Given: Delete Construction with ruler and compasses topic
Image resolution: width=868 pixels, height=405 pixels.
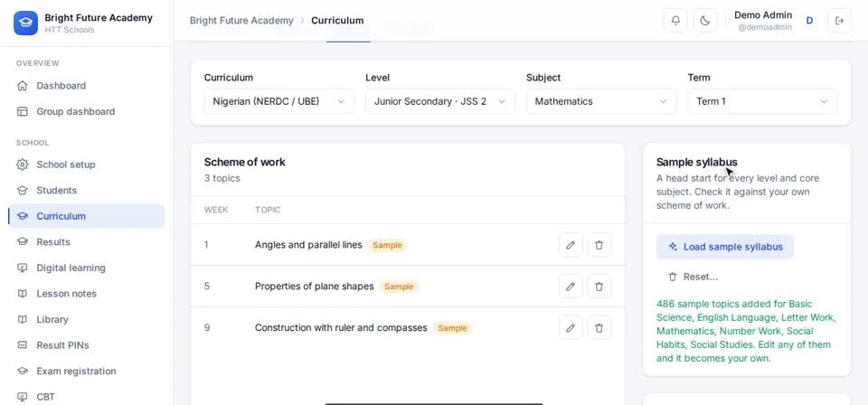Looking at the screenshot, I should (599, 328).
